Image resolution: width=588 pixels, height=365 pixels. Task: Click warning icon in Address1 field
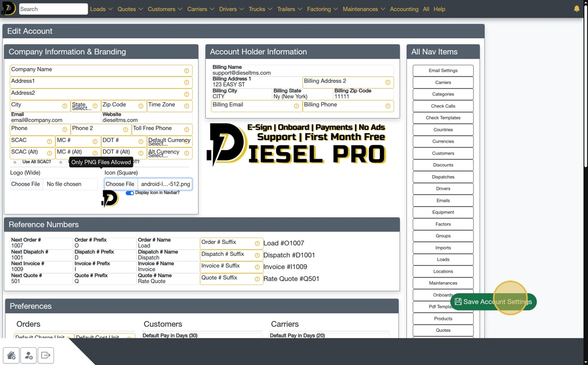[x=186, y=82]
